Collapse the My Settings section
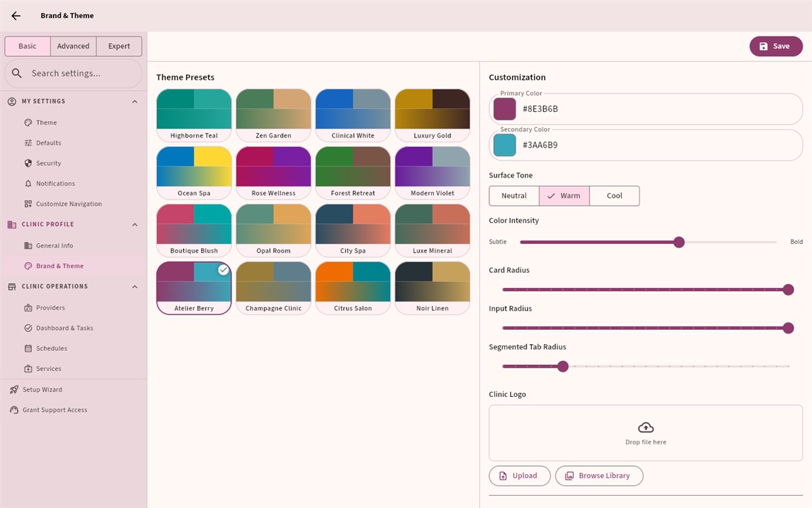812x508 pixels. 135,102
